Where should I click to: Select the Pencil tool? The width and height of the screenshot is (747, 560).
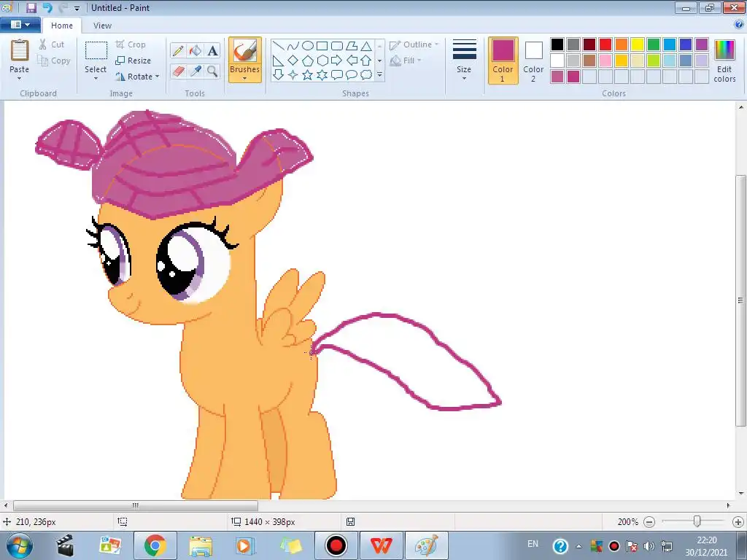pos(178,50)
